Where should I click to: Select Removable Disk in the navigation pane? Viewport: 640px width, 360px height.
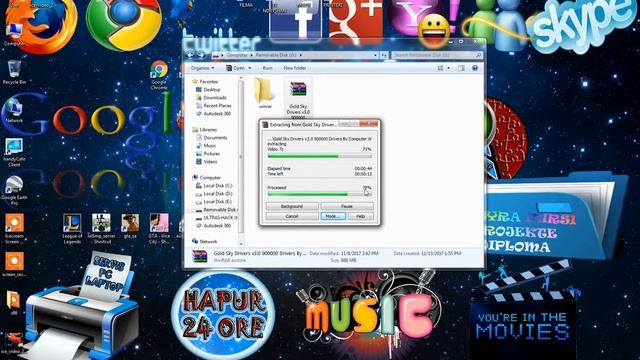[216, 209]
